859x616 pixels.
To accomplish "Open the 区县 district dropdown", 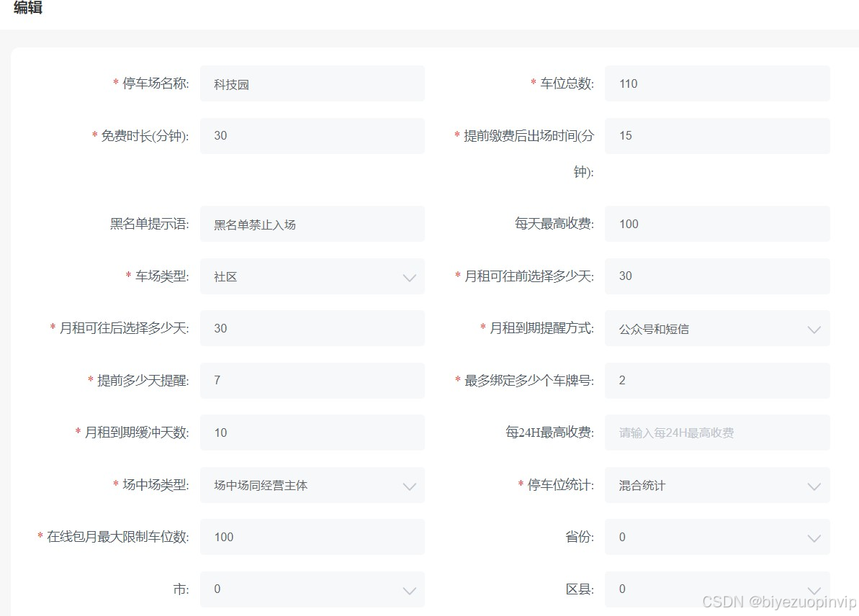I will pyautogui.click(x=717, y=589).
